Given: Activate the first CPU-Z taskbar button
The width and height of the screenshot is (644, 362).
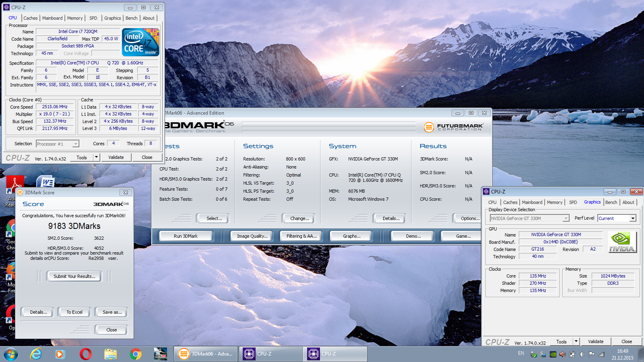Looking at the screenshot, I should pos(270,354).
